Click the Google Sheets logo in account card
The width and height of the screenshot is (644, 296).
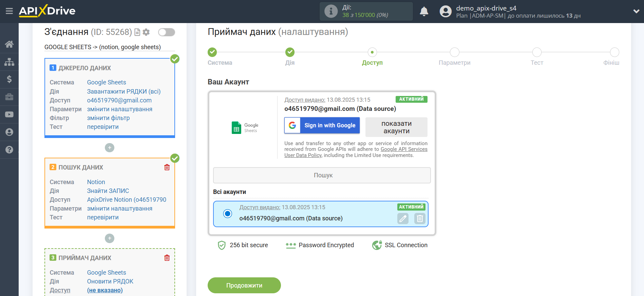pyautogui.click(x=245, y=127)
